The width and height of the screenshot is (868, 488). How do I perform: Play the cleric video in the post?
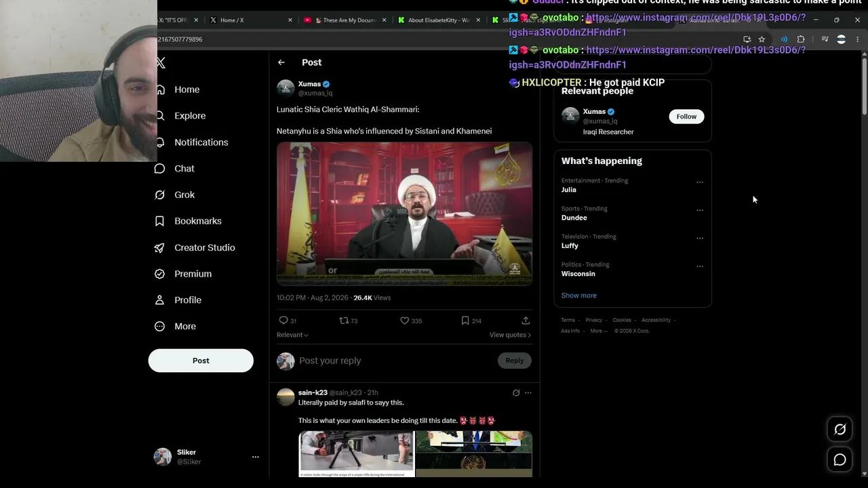[x=404, y=213]
